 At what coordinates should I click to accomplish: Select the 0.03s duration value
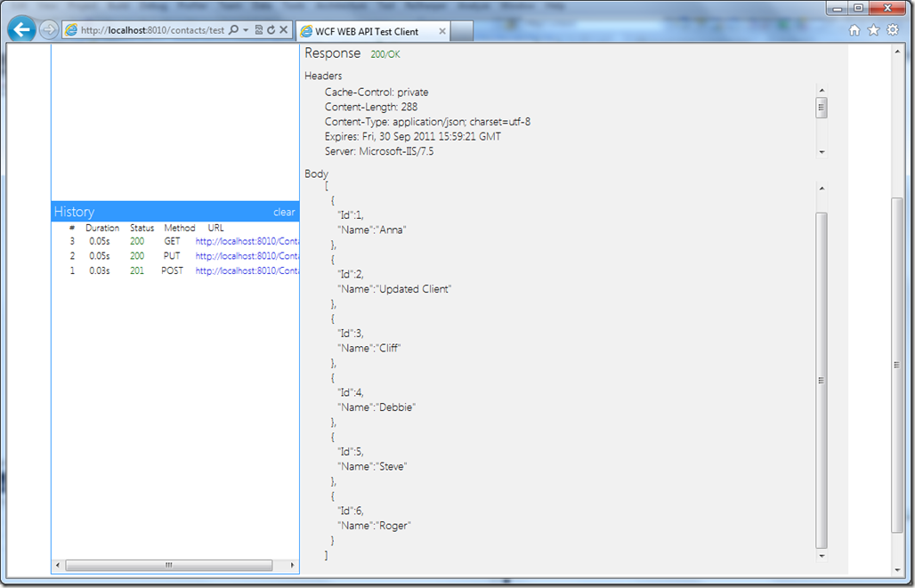[x=100, y=270]
